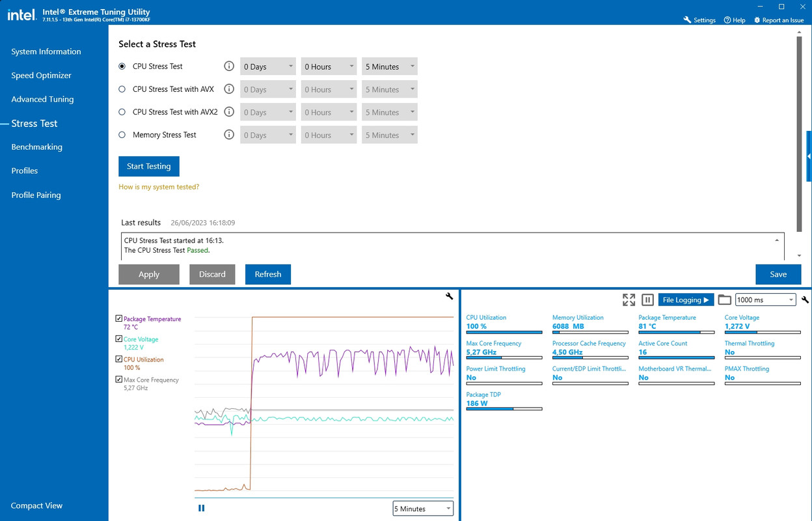812x521 pixels.
Task: Select Thermal Throttling monitor
Action: 763,348
